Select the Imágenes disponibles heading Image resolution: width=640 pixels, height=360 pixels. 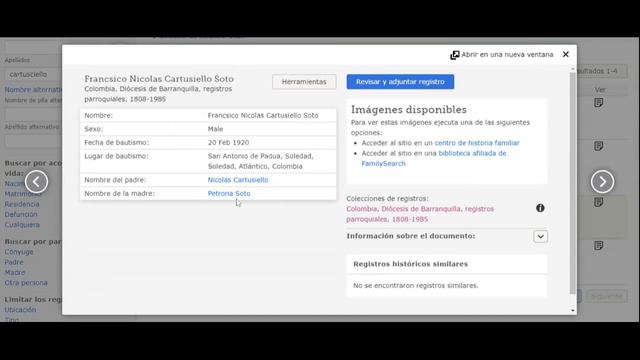coord(409,110)
